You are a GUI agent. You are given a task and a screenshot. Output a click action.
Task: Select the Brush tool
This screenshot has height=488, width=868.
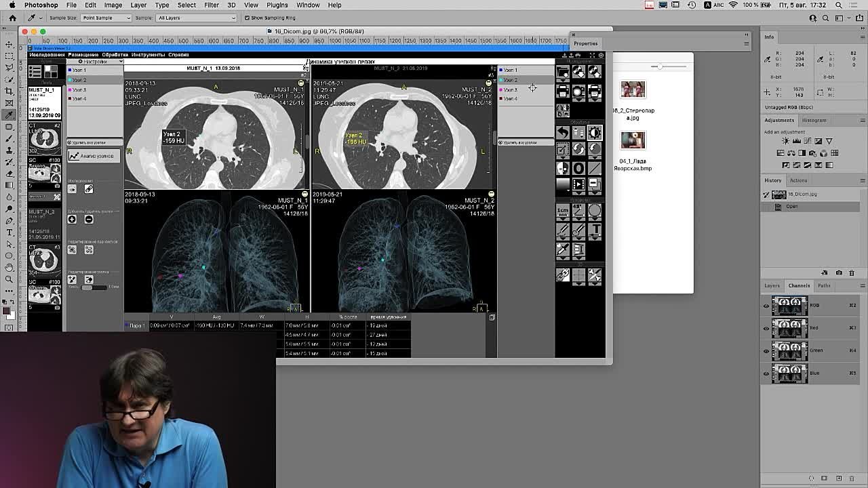[9, 138]
